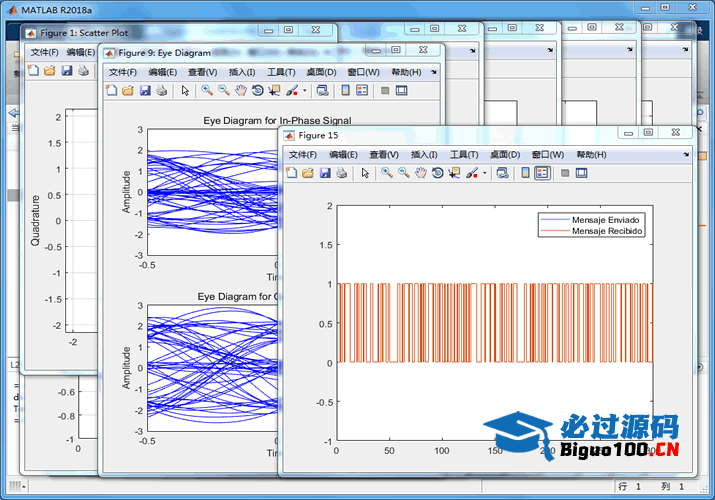Open 窗口(W) menu in Figure 15
The height and width of the screenshot is (500, 715).
(548, 155)
